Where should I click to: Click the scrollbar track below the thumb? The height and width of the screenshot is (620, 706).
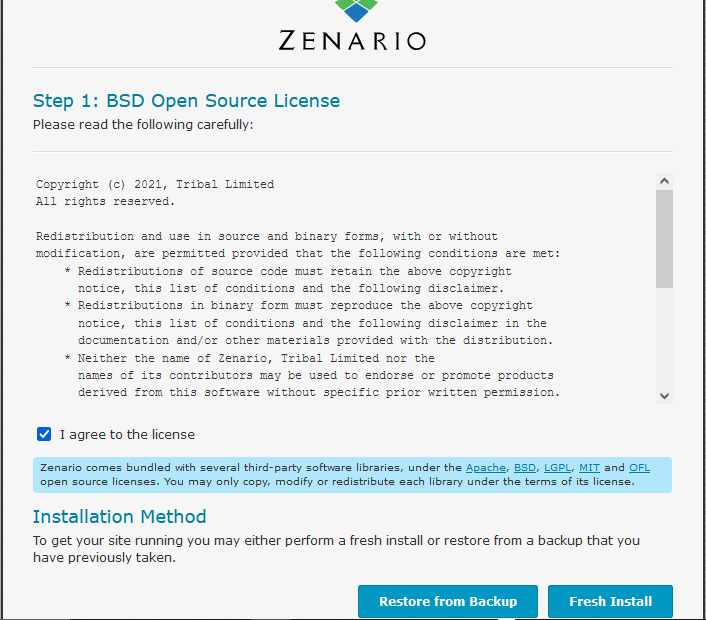[664, 340]
